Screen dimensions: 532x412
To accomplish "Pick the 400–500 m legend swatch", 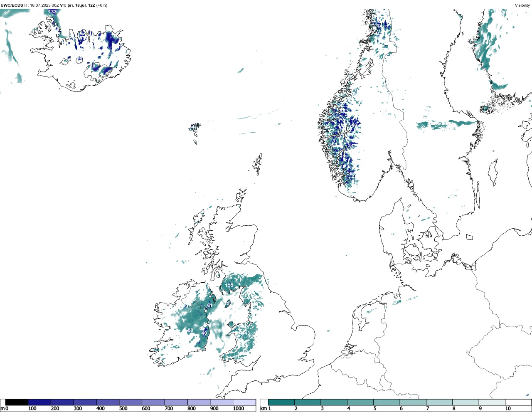I will [x=108, y=402].
